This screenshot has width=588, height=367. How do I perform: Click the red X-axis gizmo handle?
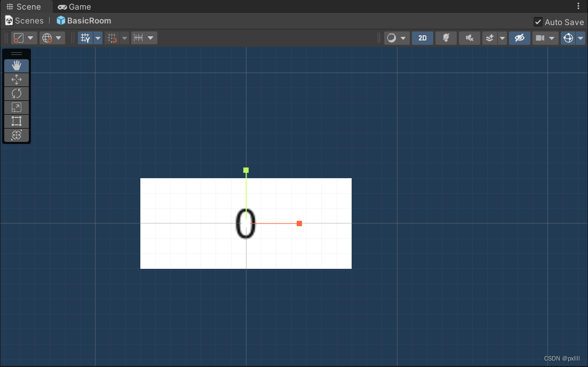tap(299, 224)
